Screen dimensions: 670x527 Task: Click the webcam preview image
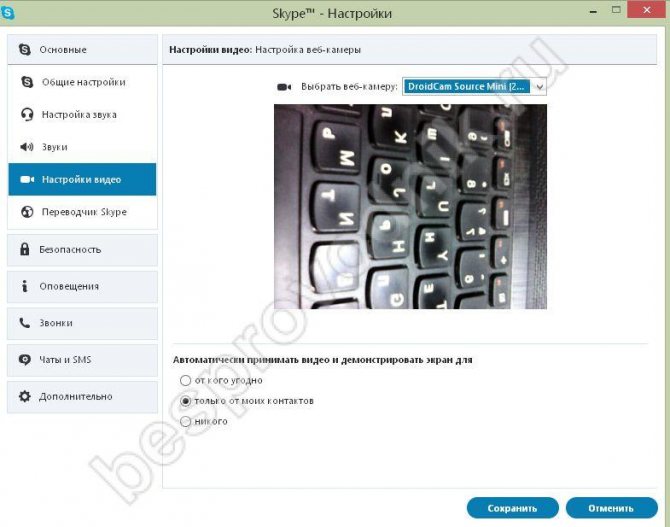pyautogui.click(x=410, y=206)
